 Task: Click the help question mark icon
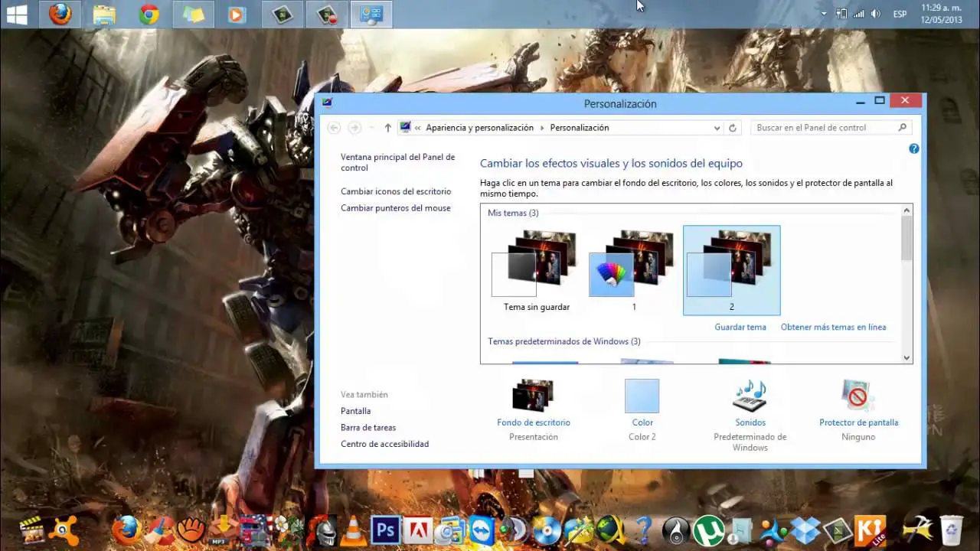pyautogui.click(x=913, y=148)
